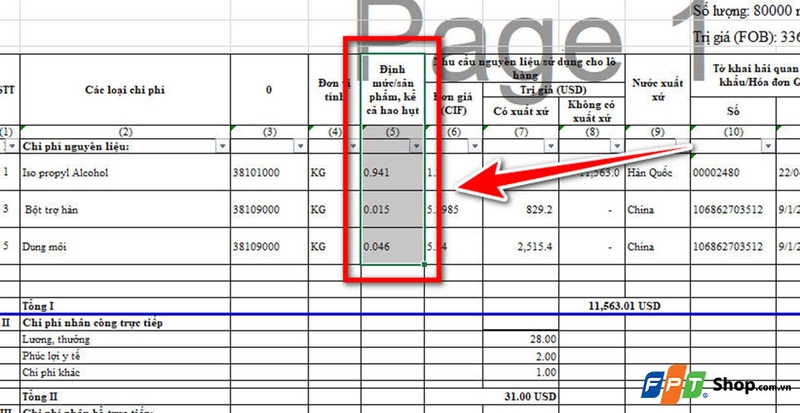The image size is (800, 413).
Task: Click the '(5)' column index cell
Action: (x=392, y=132)
